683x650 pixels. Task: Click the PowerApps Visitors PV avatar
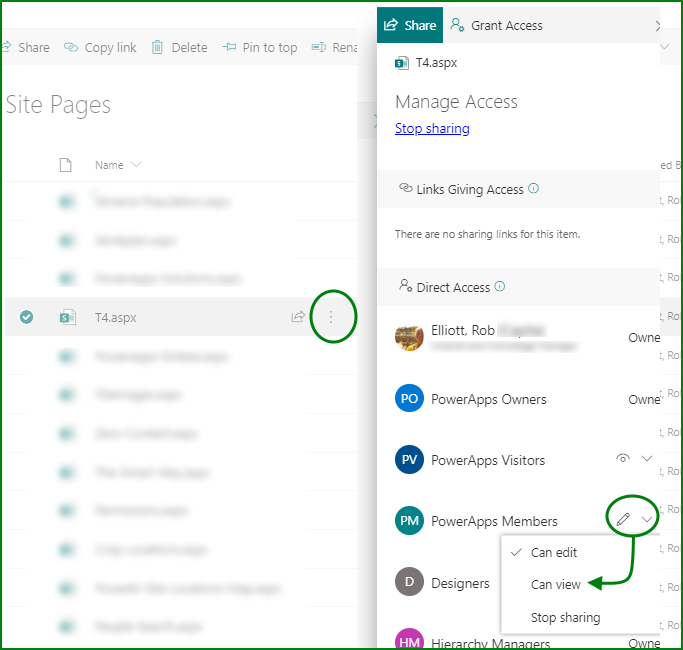(409, 459)
